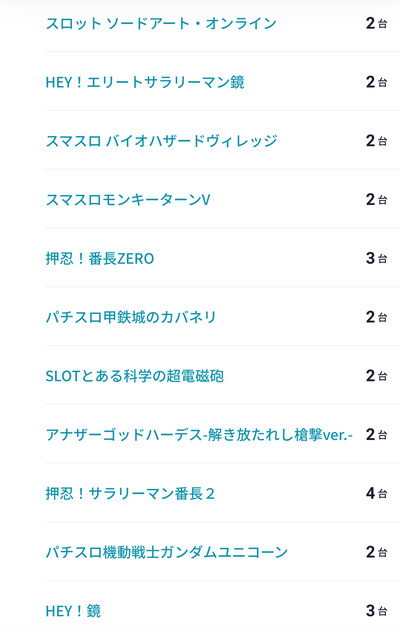Click 2台 count for バイオハザードヴィレッジ
This screenshot has width=400, height=632.
[x=377, y=141]
